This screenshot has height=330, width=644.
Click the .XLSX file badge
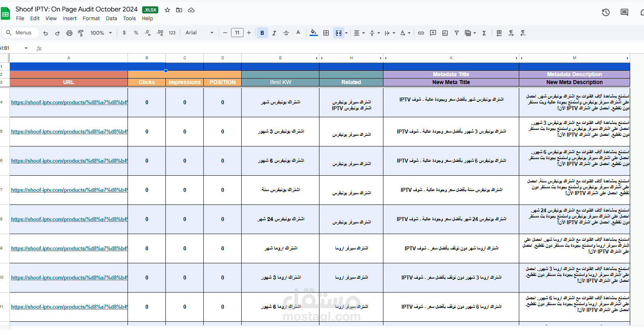point(150,10)
